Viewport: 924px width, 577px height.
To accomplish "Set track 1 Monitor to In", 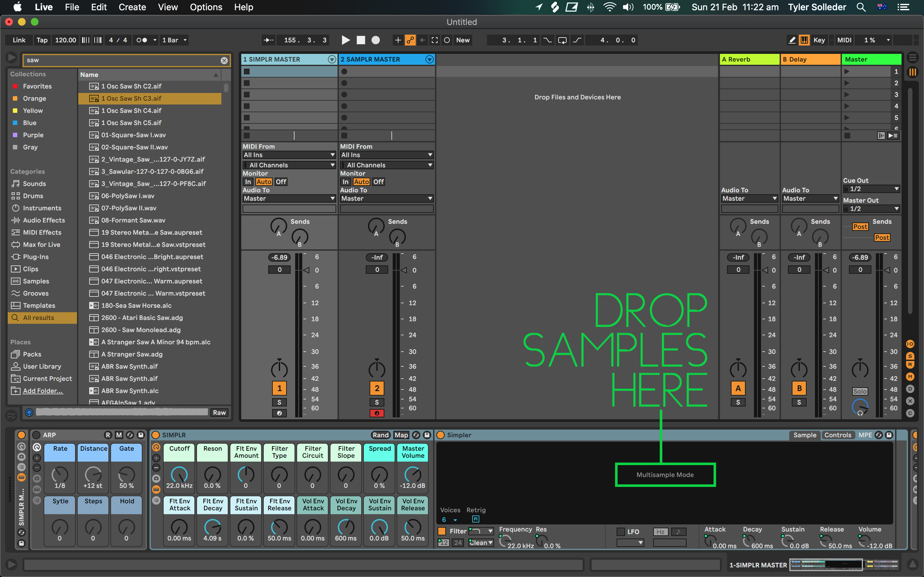I will click(248, 182).
